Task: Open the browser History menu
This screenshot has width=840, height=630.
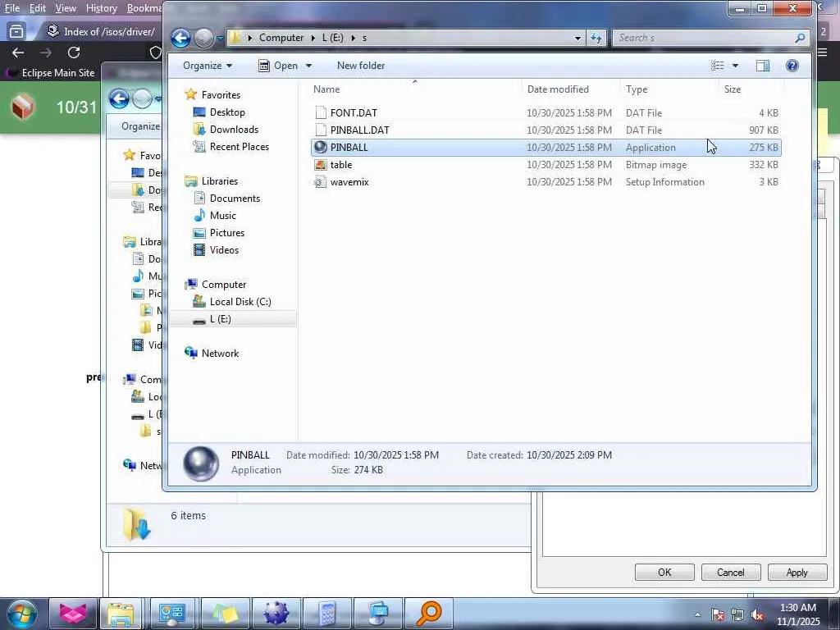Action: pos(101,8)
